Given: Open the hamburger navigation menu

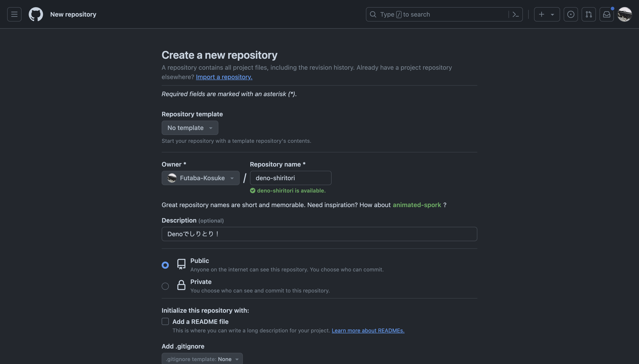Looking at the screenshot, I should (14, 14).
